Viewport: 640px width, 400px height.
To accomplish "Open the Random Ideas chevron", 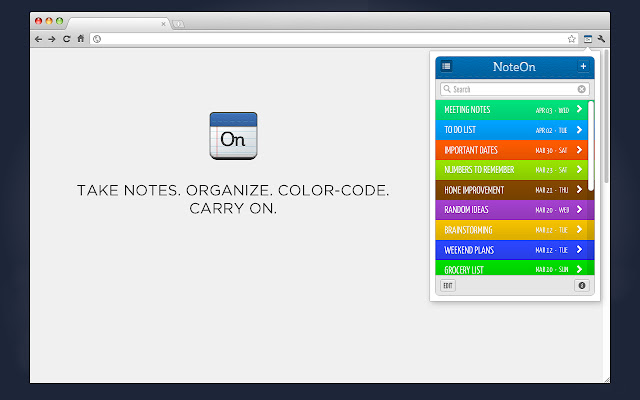I will tap(579, 209).
